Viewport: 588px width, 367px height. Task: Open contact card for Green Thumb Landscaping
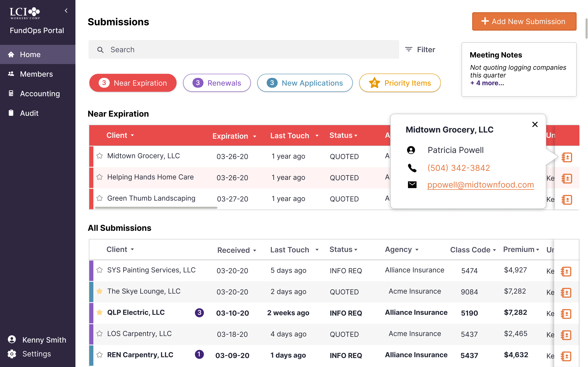[x=567, y=200]
